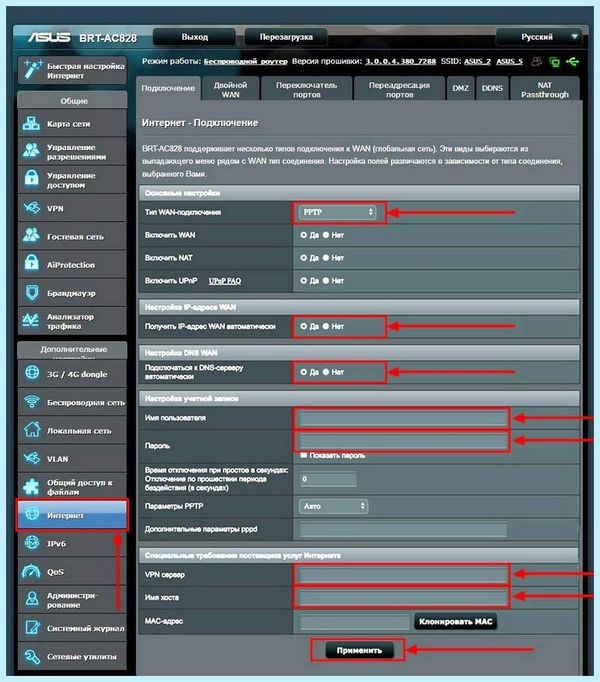Click the Дополнительные параметры pppd field

[403, 529]
